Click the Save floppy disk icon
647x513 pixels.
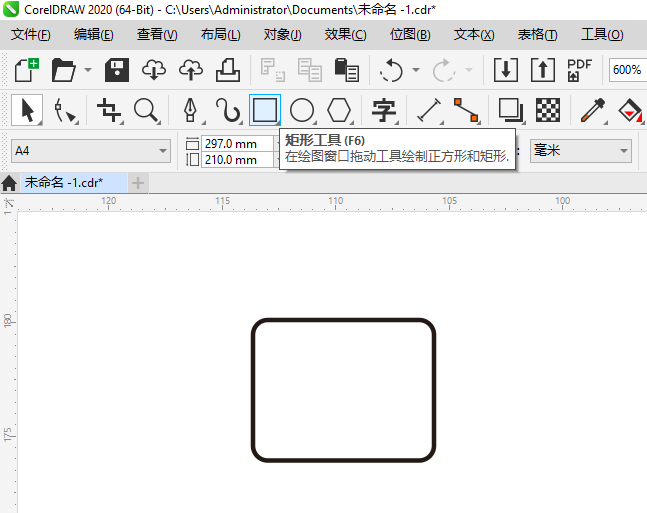click(x=117, y=70)
